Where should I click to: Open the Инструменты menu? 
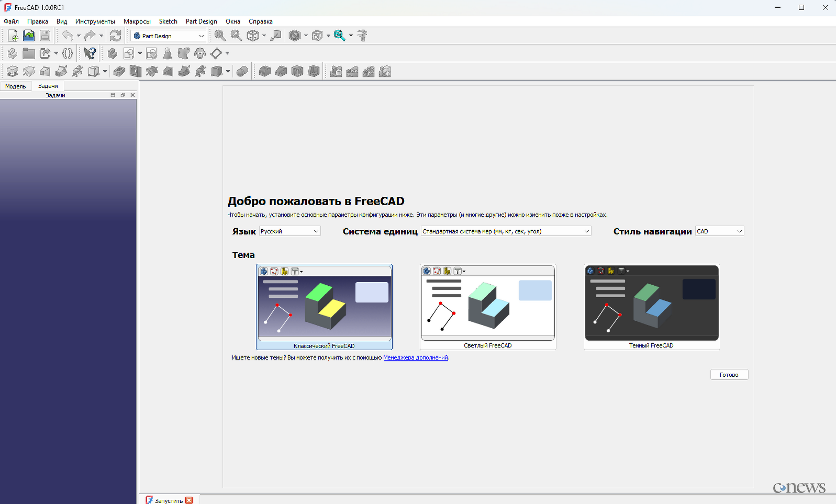click(95, 21)
